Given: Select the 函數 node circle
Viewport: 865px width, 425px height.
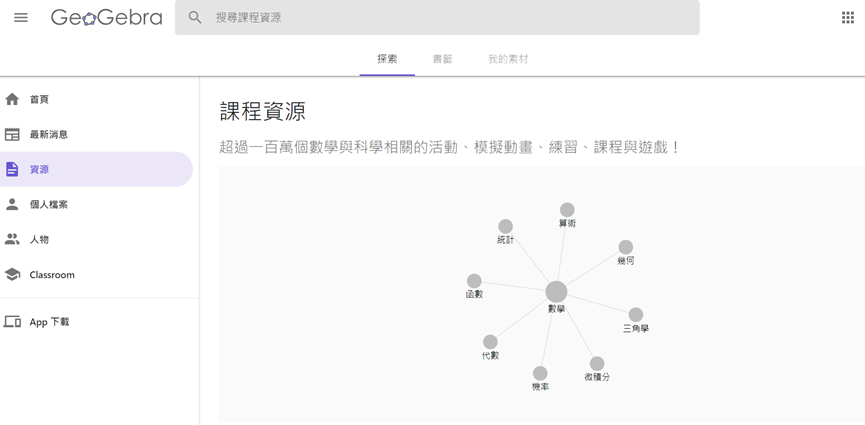Looking at the screenshot, I should tap(474, 281).
